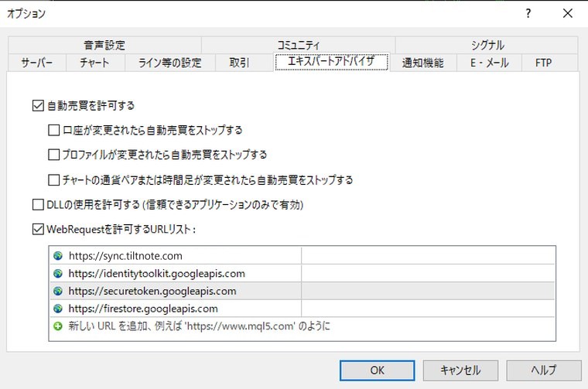The image size is (588, 389).
Task: Click the キャンセル button
Action: pyautogui.click(x=460, y=370)
